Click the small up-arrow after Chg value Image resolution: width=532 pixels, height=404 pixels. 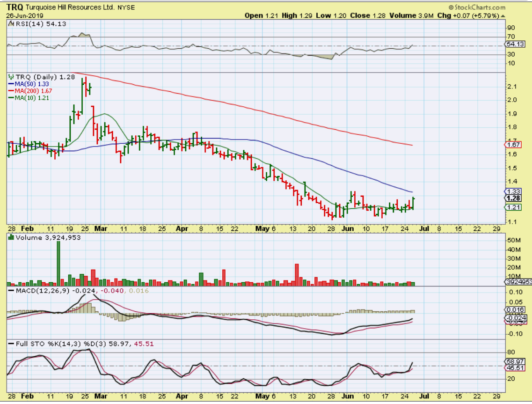(503, 15)
